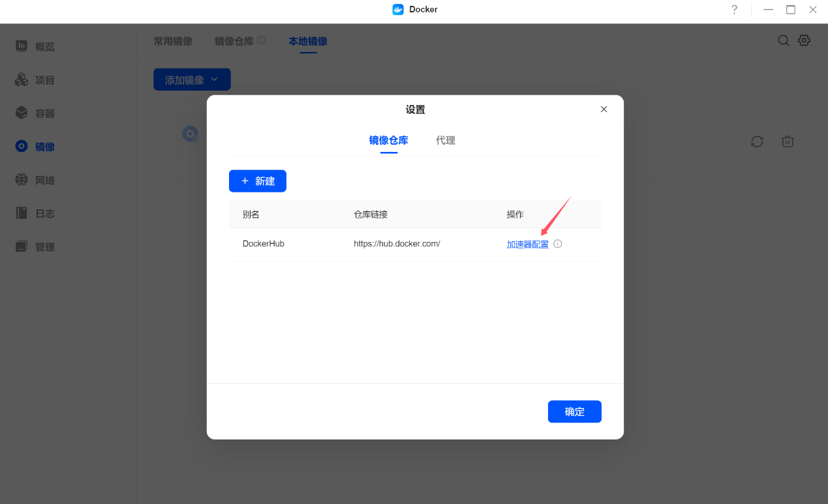Open the 概览 overview sidebar item

click(x=35, y=46)
